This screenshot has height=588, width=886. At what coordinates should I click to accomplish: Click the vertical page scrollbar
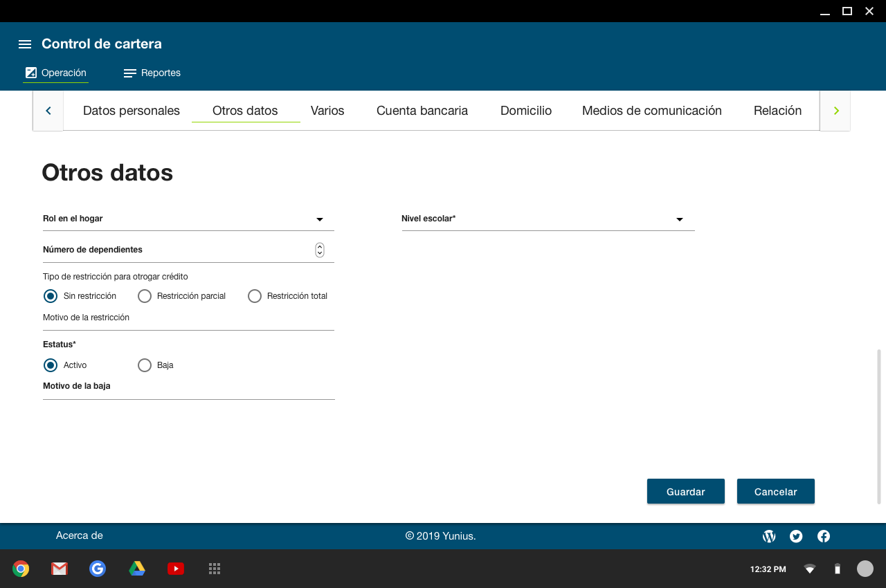[x=879, y=425]
